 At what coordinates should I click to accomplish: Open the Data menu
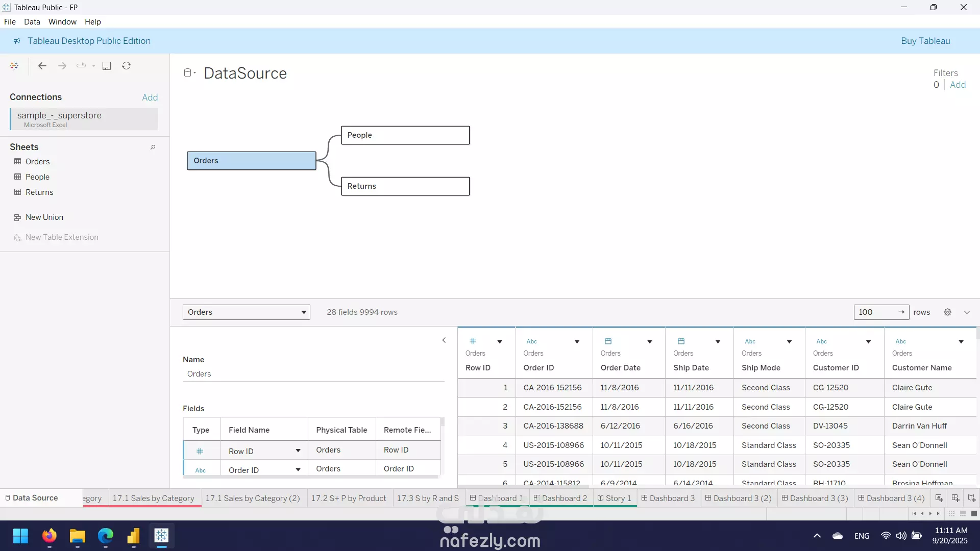32,22
